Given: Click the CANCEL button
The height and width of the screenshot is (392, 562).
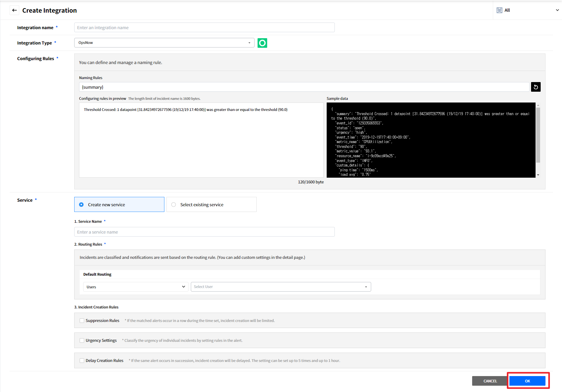Looking at the screenshot, I should click(490, 381).
